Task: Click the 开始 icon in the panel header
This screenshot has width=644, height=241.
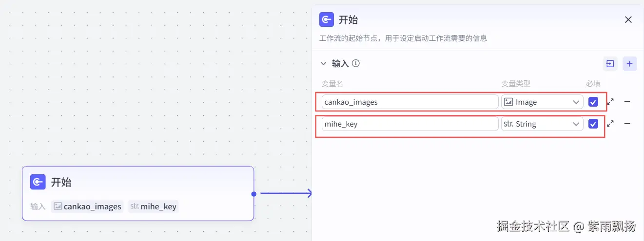Action: (x=327, y=20)
